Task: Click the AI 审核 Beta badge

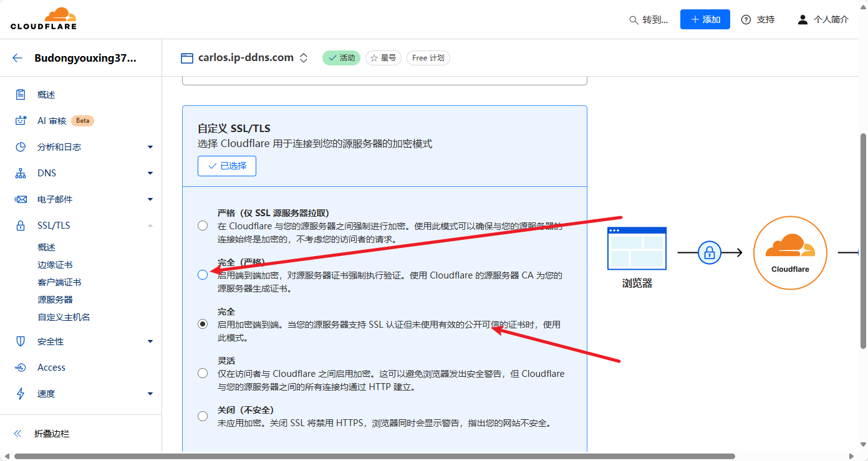Action: pos(82,121)
